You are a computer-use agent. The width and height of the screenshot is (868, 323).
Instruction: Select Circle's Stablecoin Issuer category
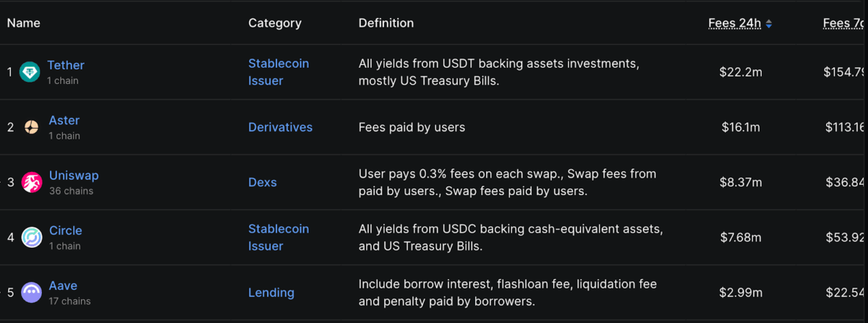(278, 237)
